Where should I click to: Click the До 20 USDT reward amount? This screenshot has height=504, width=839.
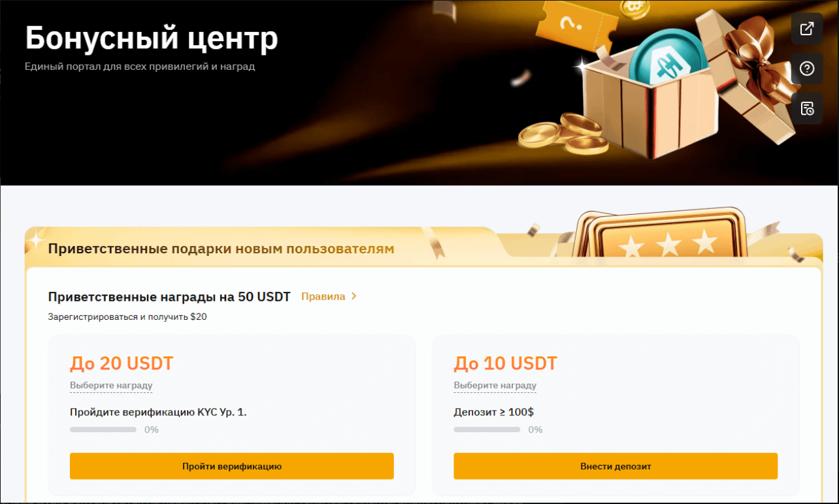pyautogui.click(x=122, y=363)
